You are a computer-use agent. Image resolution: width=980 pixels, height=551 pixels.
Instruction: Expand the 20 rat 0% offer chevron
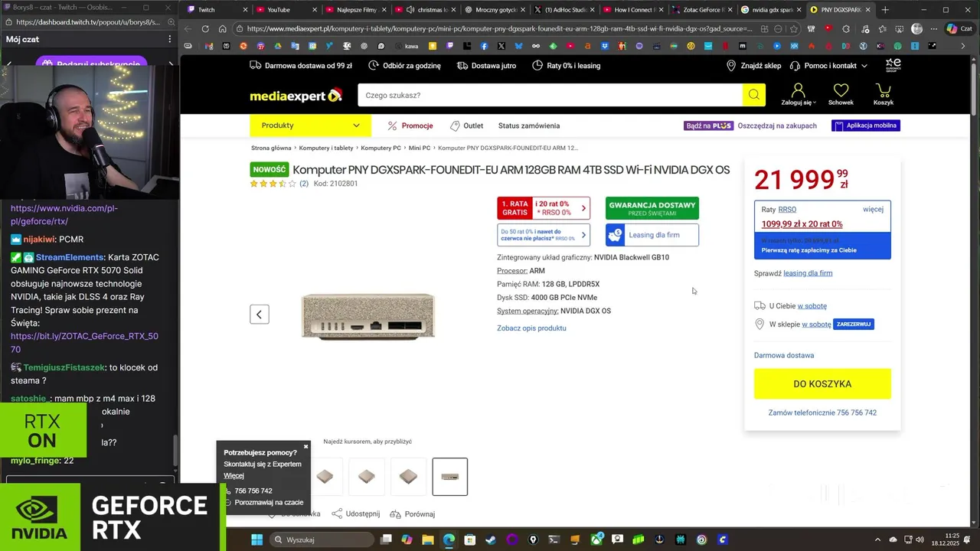click(x=583, y=208)
